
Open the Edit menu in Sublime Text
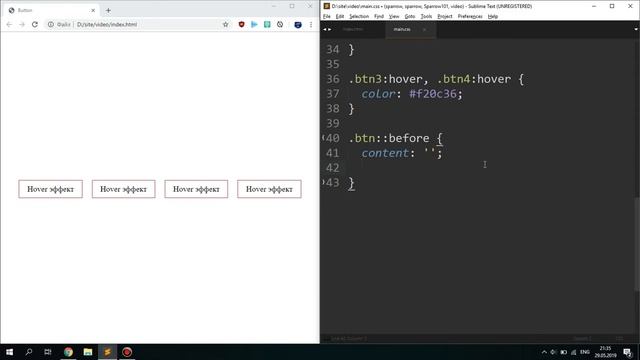pos(340,16)
